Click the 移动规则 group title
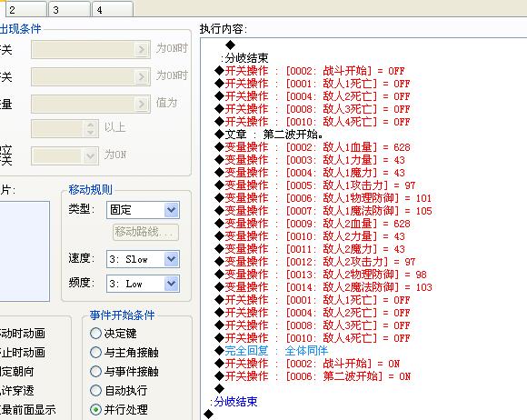This screenshot has width=527, height=420. point(91,190)
